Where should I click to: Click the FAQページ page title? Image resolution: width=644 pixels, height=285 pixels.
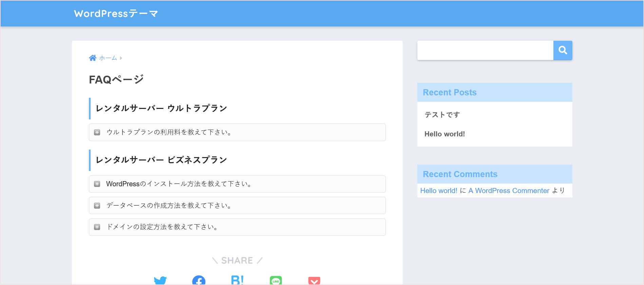(x=116, y=79)
